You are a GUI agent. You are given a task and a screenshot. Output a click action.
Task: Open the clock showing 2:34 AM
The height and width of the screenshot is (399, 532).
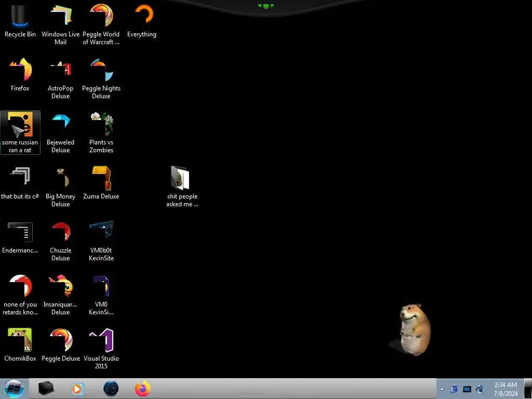[506, 389]
